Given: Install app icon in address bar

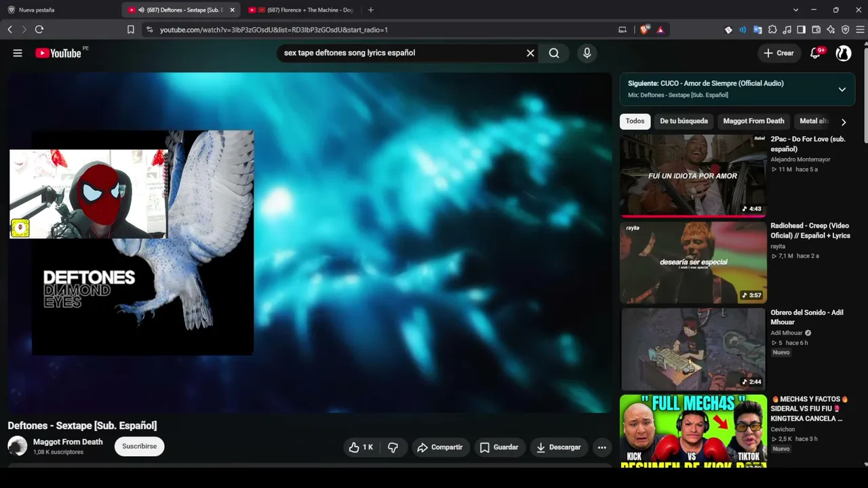Looking at the screenshot, I should [x=623, y=30].
